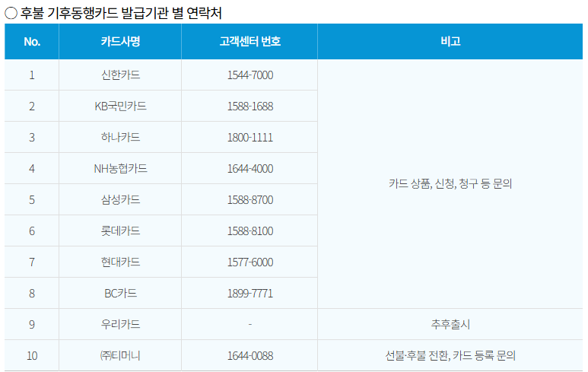The width and height of the screenshot is (588, 372).
Task: Select the 하나카드 cell
Action: click(x=120, y=137)
